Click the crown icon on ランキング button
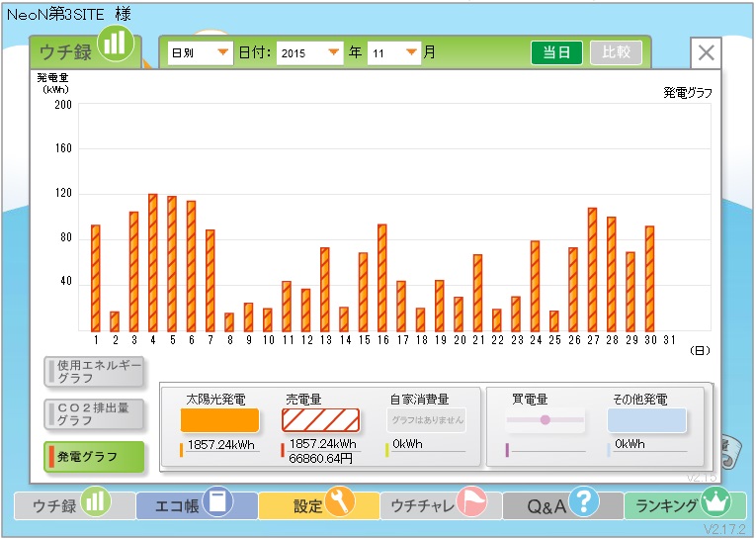The width and height of the screenshot is (756, 539). (x=716, y=501)
